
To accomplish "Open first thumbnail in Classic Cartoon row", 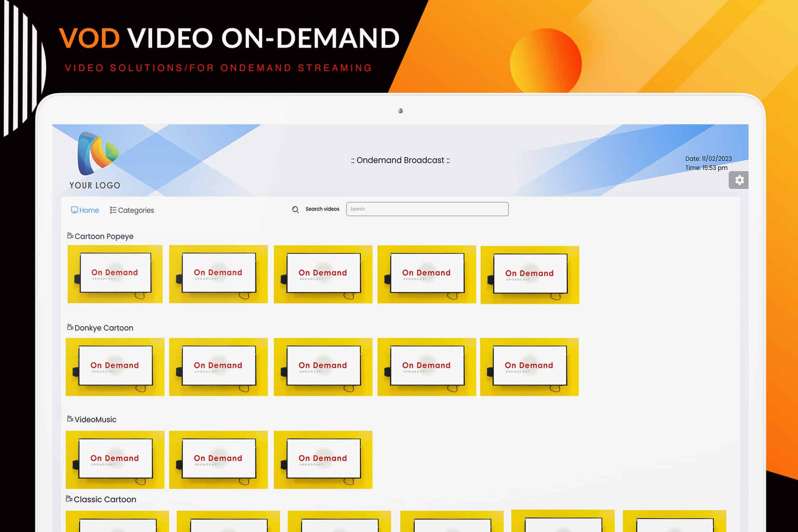I will tap(117, 521).
